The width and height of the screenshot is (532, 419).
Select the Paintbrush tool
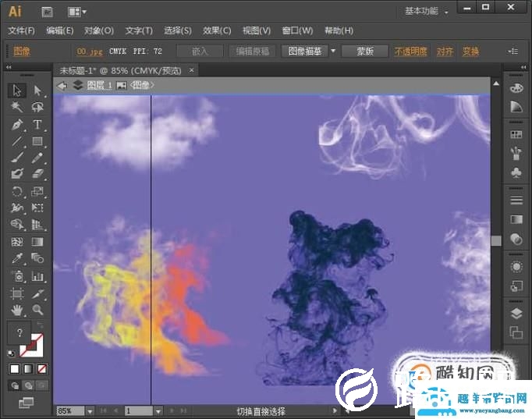(16, 158)
